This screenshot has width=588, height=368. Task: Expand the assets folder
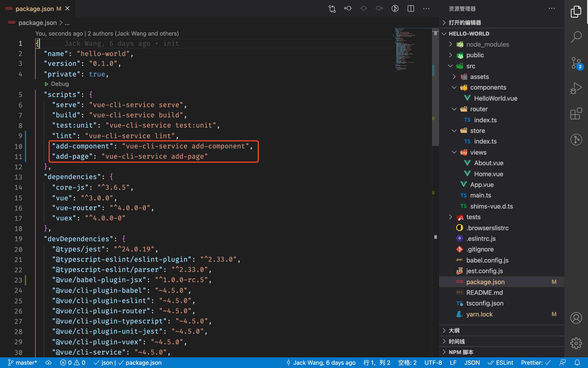click(x=501, y=77)
